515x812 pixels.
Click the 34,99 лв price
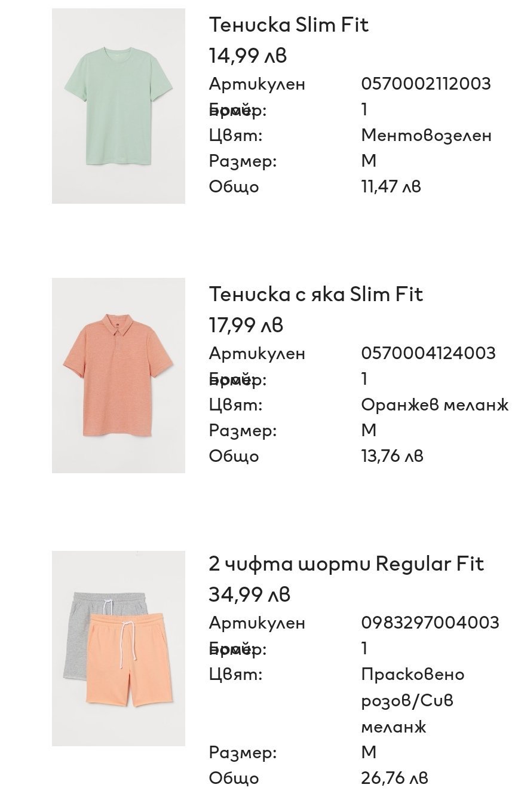coord(249,595)
